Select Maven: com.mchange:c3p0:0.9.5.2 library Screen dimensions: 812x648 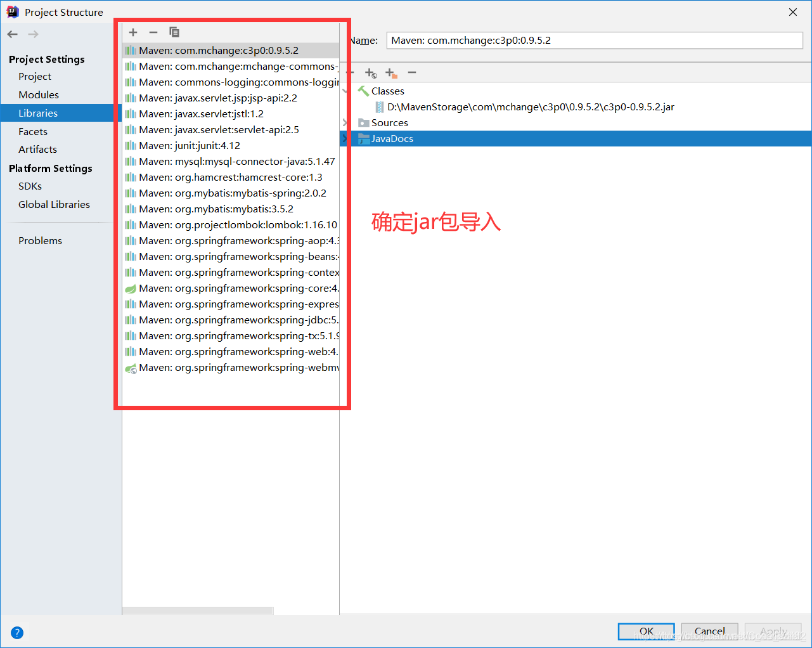(x=231, y=51)
